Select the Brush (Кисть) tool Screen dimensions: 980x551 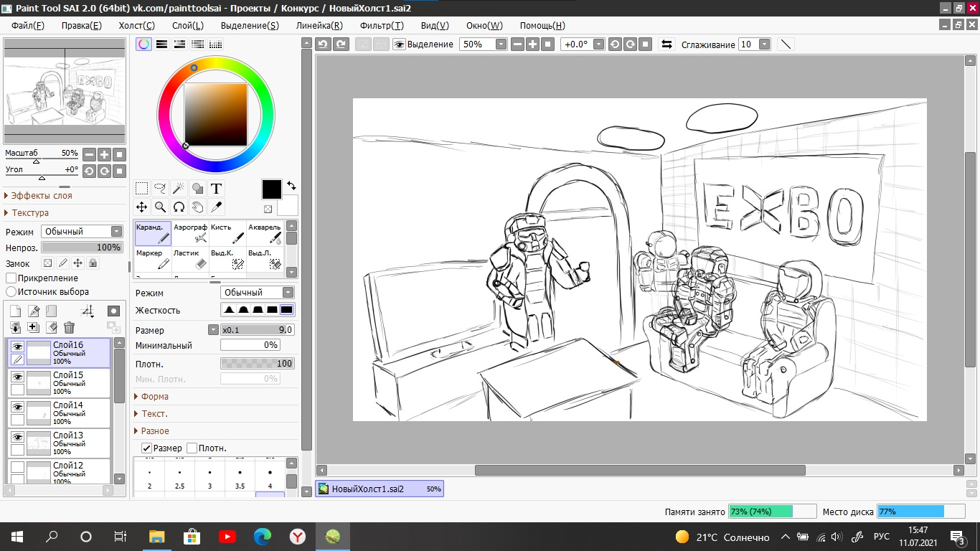click(227, 233)
